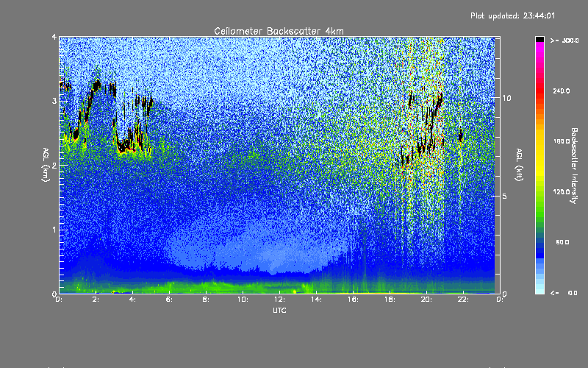Pick the red segment of the colorbar
The width and height of the screenshot is (588, 368).
point(539,90)
